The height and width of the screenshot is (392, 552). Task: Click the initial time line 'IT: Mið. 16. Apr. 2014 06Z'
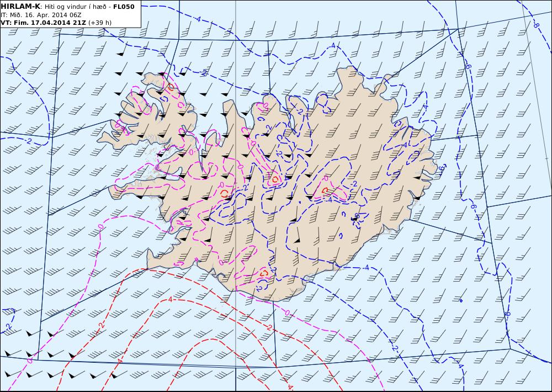[41, 15]
